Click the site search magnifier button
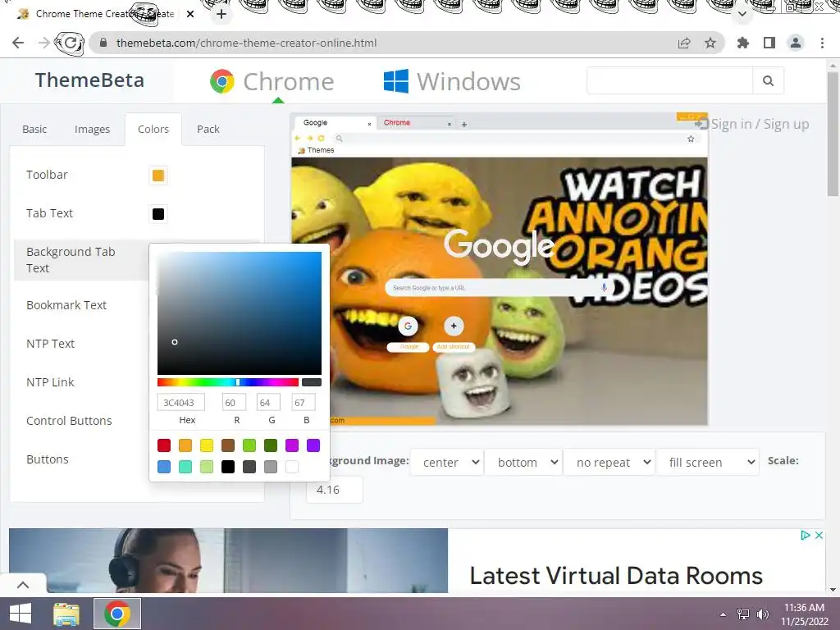This screenshot has width=840, height=630. coord(768,80)
